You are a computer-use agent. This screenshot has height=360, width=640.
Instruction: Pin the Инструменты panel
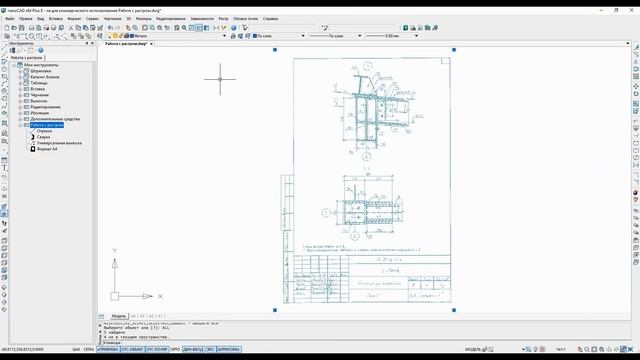[87, 43]
